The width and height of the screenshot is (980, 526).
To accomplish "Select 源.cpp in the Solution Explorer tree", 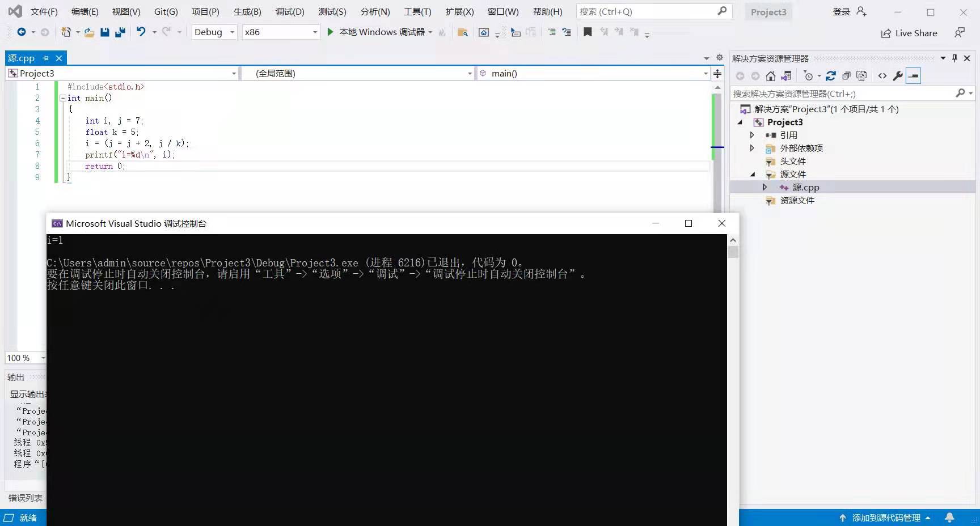I will coord(805,187).
